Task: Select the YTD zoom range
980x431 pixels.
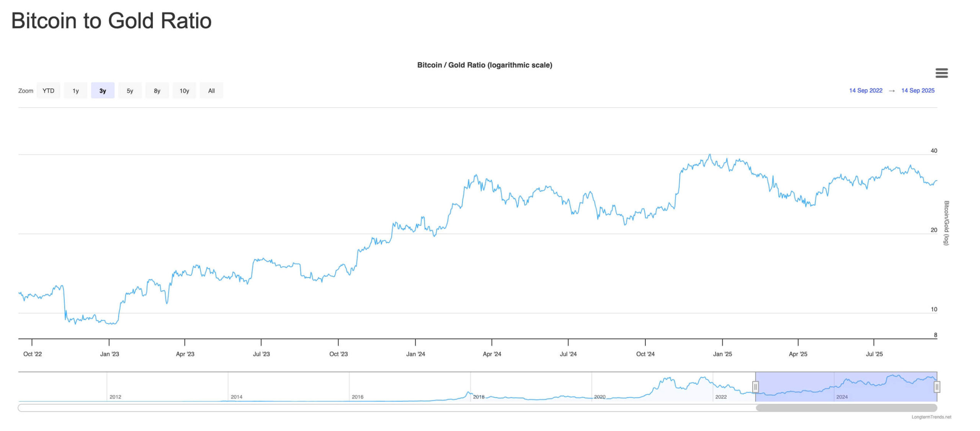Action: pyautogui.click(x=48, y=91)
